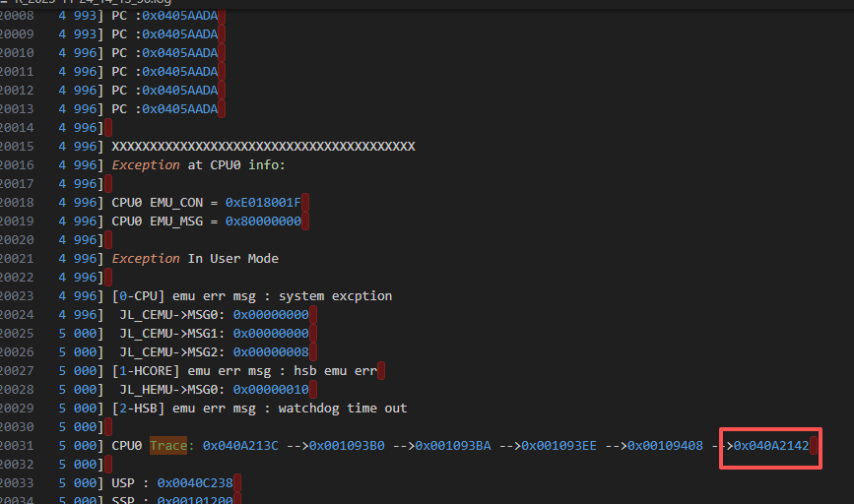Viewport: 854px width, 504px height.
Task: Click the EMU_CON value 0xE018001F
Action: pyautogui.click(x=263, y=203)
